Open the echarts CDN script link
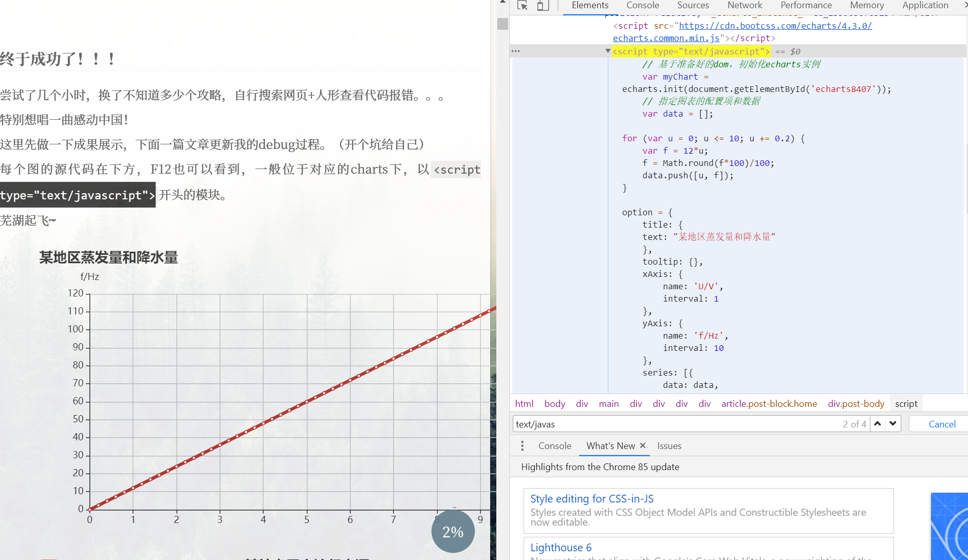 click(x=775, y=26)
